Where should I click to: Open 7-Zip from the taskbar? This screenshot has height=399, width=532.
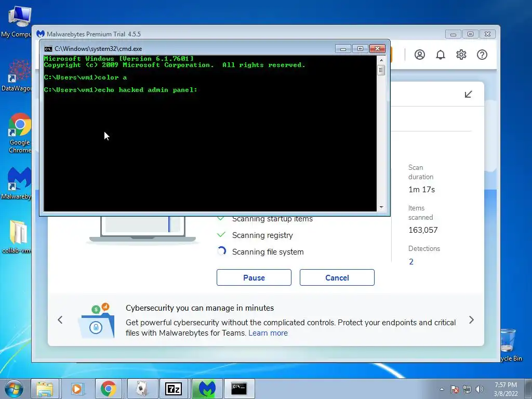tap(174, 389)
